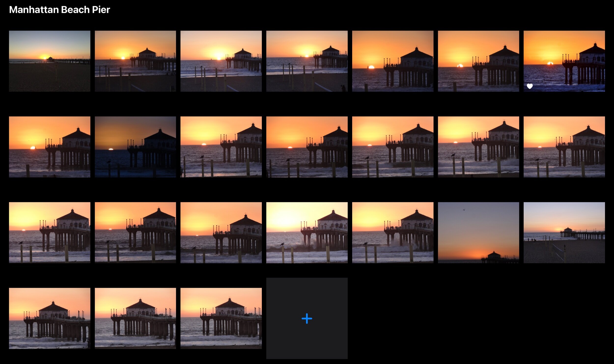Screen dimensions: 614x364
Task: Open close-up with sailboat just left of sun
Action: [x=392, y=61]
